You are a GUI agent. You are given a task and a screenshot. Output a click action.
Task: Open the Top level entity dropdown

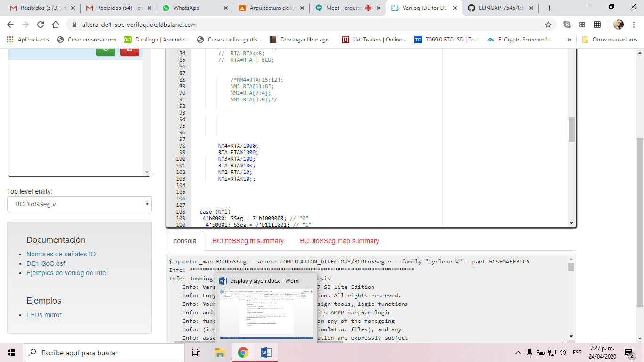(79, 204)
